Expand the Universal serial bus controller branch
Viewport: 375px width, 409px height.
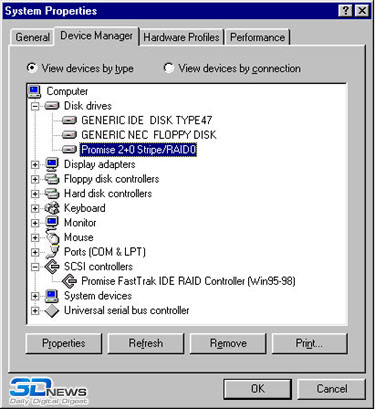[35, 311]
